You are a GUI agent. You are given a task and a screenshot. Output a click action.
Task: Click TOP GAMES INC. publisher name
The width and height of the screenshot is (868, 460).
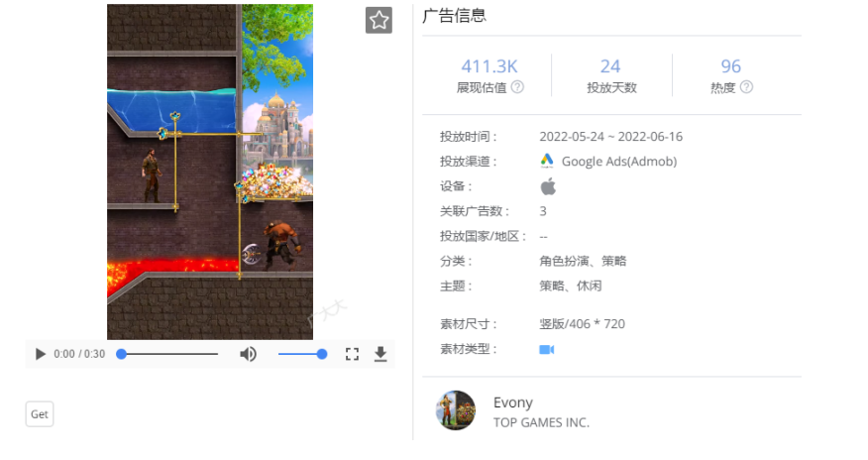(x=541, y=422)
